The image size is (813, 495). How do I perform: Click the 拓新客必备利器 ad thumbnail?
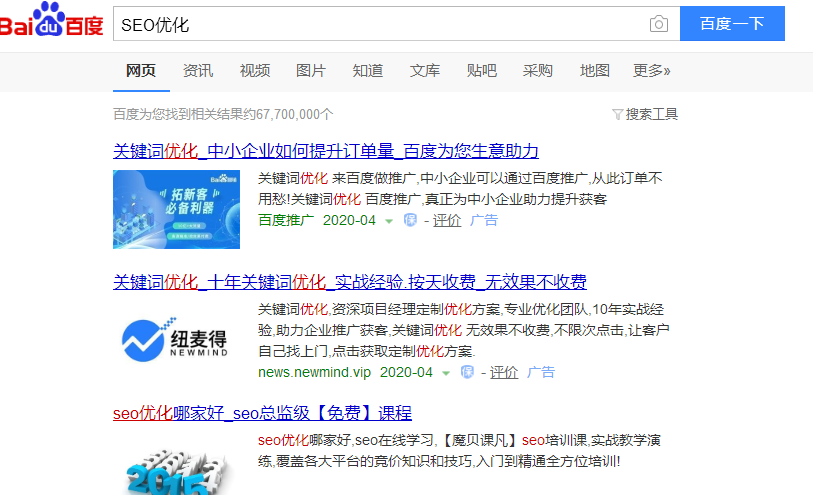176,209
